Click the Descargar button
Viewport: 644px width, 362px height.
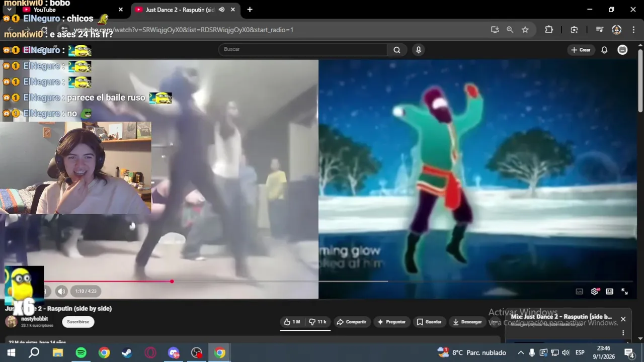[x=467, y=322]
